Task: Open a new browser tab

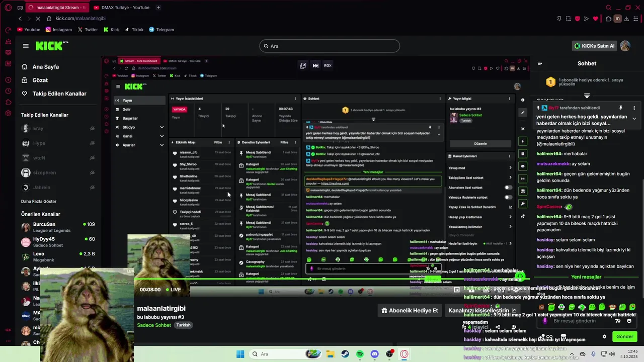Action: tap(158, 8)
